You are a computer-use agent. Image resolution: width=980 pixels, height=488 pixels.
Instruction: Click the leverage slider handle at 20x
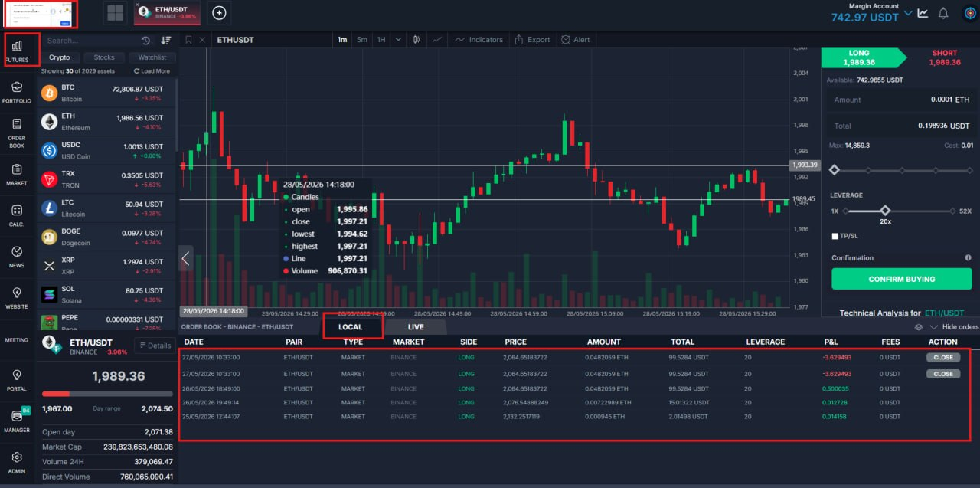click(x=885, y=210)
